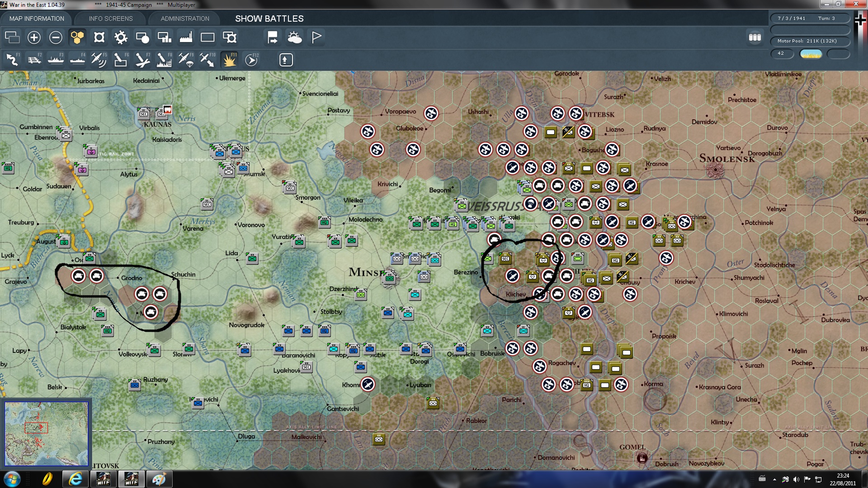
Task: Open the INFO SCREENS tab
Action: 111,19
